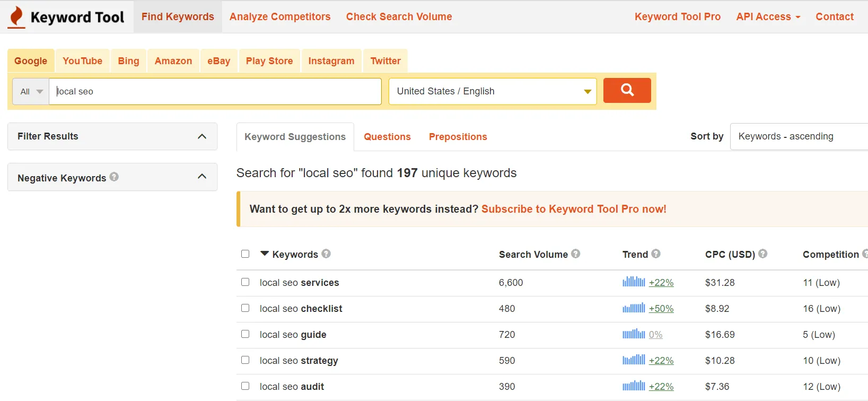Click the orange search magnifier button
The width and height of the screenshot is (868, 401).
(627, 90)
